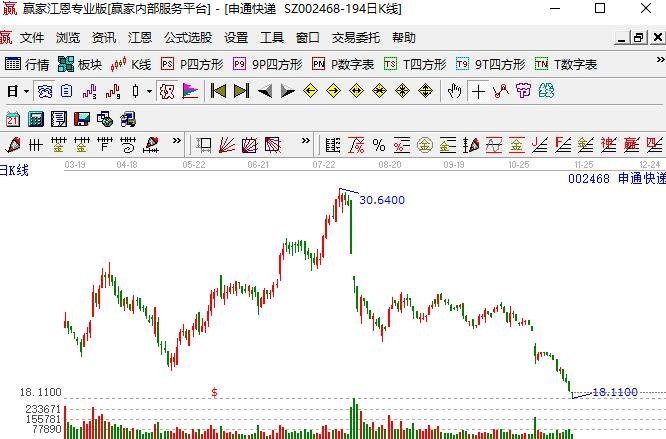666x439 pixels.
Task: Select the first red pencil drawing tool
Action: point(13,145)
